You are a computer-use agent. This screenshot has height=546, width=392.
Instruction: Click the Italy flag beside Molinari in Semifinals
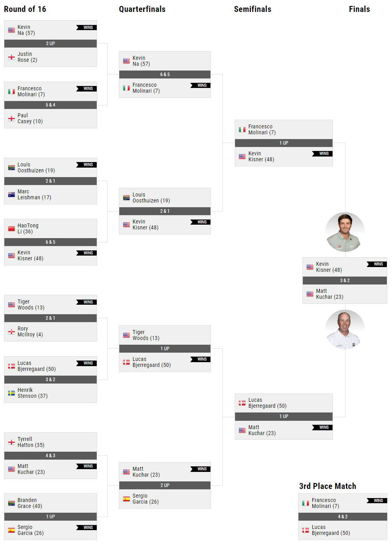242,130
